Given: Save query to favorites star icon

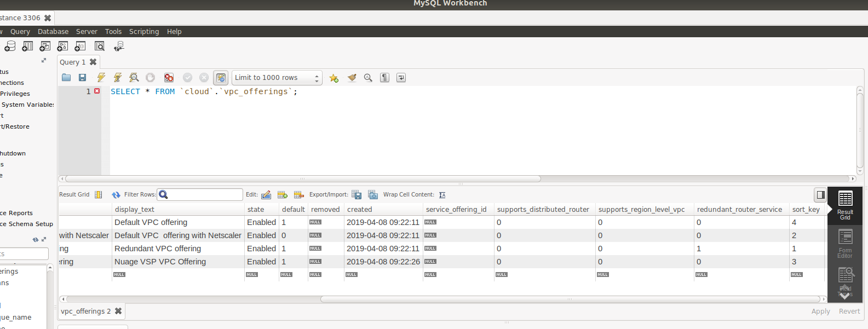Looking at the screenshot, I should 334,78.
